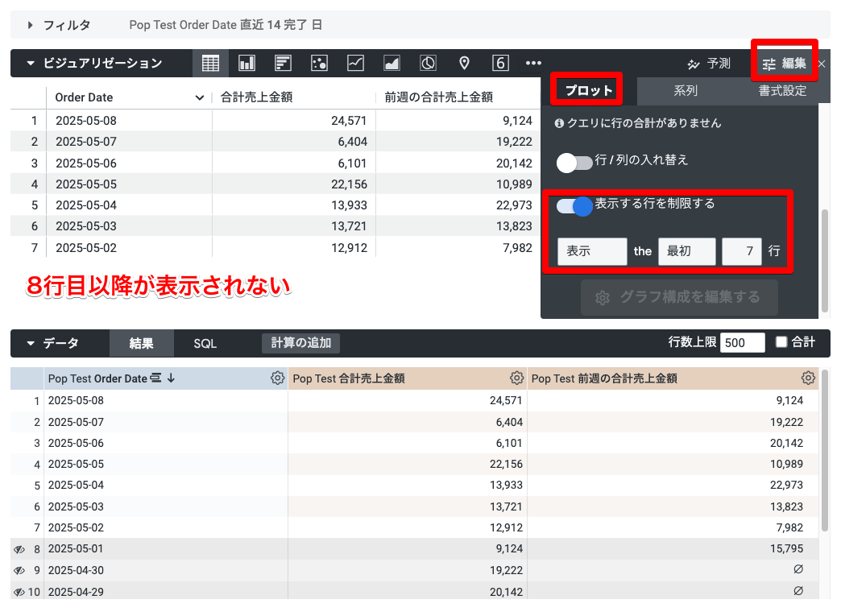Open the 最初 dropdown in row limit
The image size is (841, 616).
pyautogui.click(x=686, y=251)
